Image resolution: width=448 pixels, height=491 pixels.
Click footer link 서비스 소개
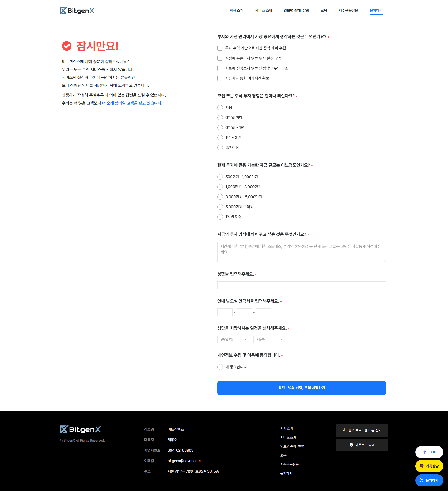click(288, 438)
